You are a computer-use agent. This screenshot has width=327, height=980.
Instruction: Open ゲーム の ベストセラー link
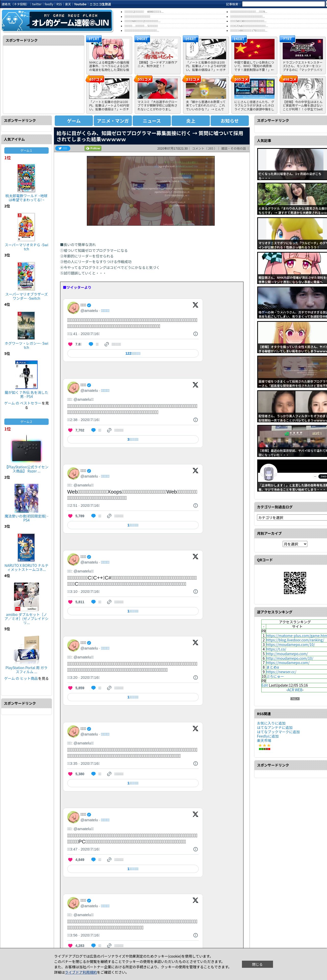pos(23,403)
